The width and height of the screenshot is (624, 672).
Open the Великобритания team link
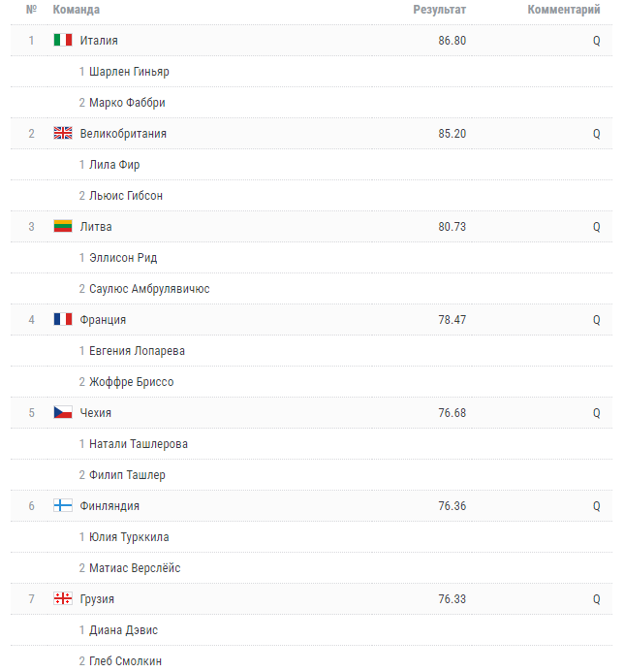click(123, 134)
